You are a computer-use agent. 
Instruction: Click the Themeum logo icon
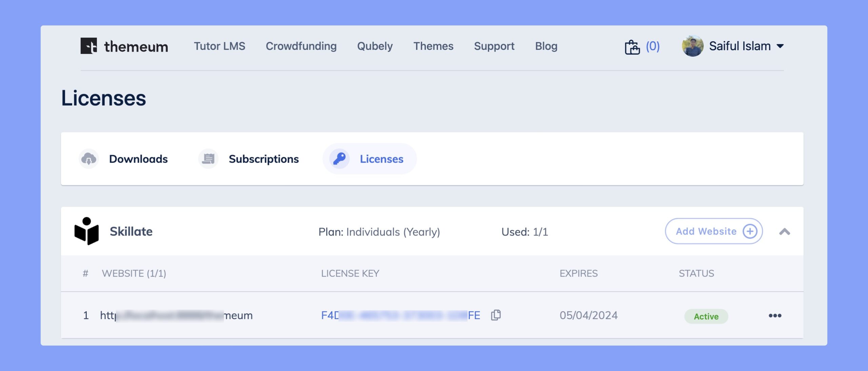click(x=88, y=45)
